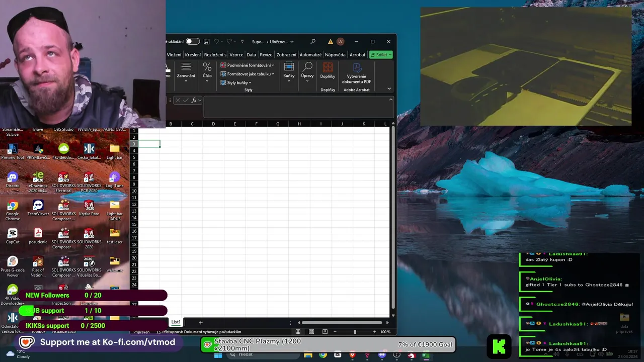Image resolution: width=644 pixels, height=362 pixels.
Task: Click the Excel search magnifier icon
Action: pos(313,42)
